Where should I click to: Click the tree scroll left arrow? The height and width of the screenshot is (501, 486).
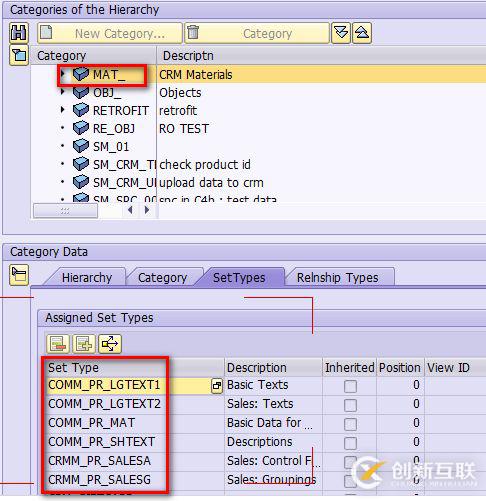pyautogui.click(x=130, y=210)
